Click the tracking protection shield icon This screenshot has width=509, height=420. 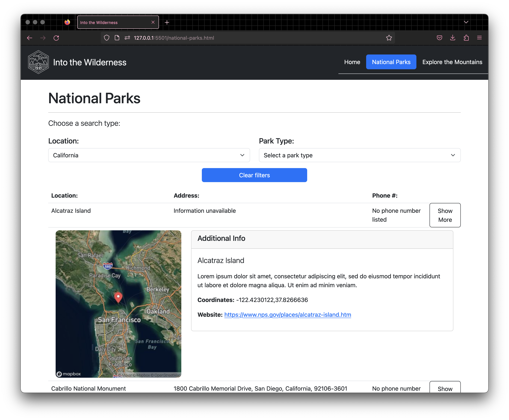106,38
